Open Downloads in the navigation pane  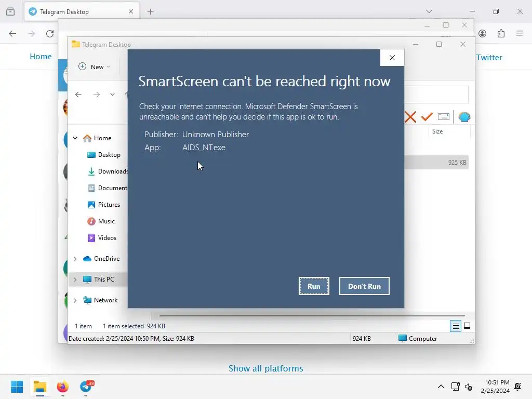(x=107, y=171)
